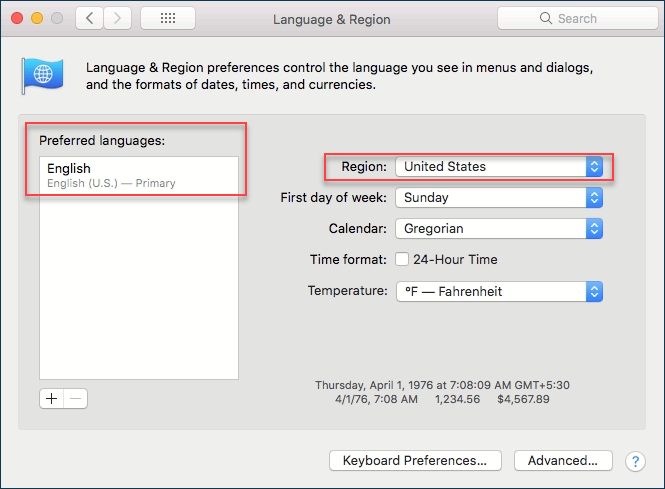The image size is (665, 489).
Task: Click the 'Calendar:' label
Action: click(358, 229)
